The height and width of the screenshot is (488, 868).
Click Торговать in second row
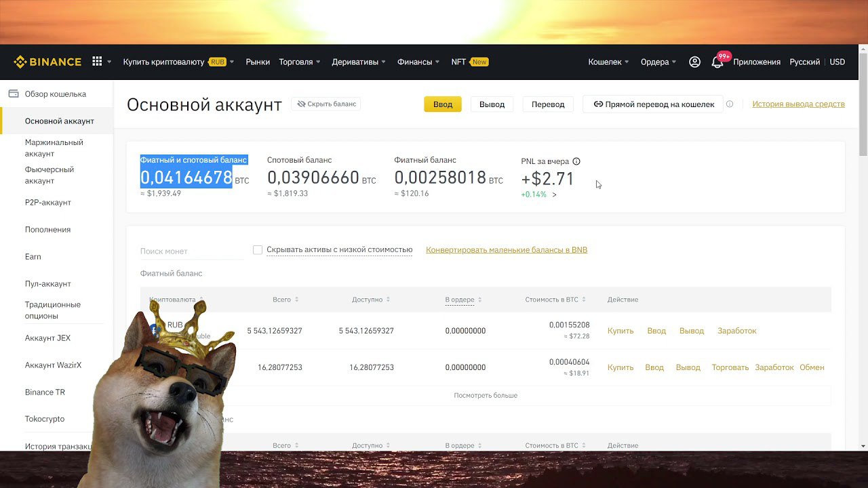(x=730, y=367)
